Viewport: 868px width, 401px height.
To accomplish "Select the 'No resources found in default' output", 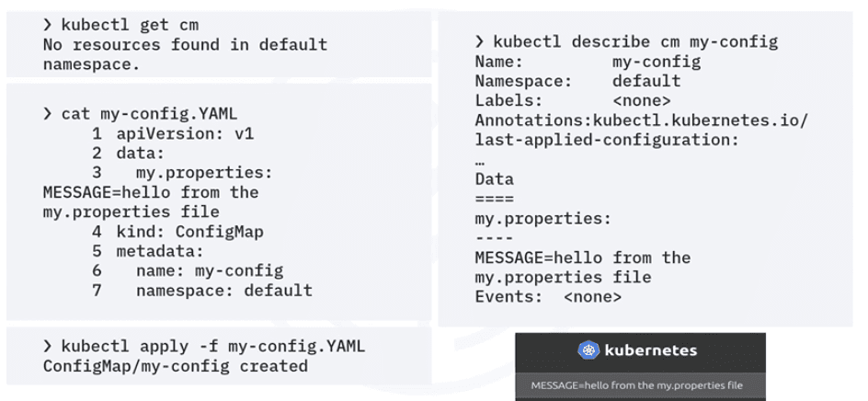I will tap(185, 44).
